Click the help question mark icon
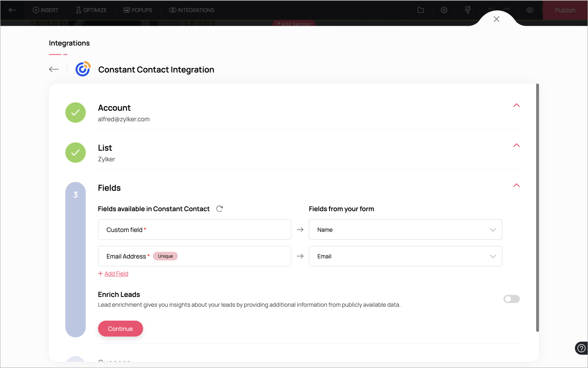 pyautogui.click(x=581, y=348)
